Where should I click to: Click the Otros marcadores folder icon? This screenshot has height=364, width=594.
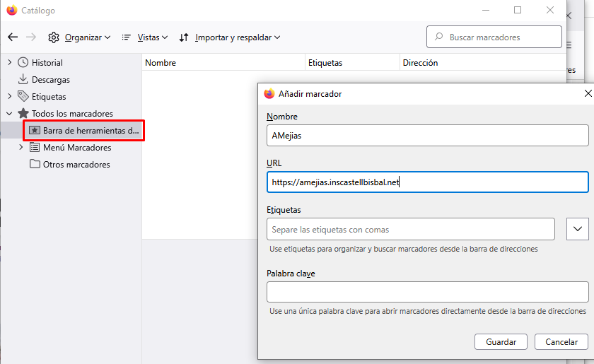[35, 165]
